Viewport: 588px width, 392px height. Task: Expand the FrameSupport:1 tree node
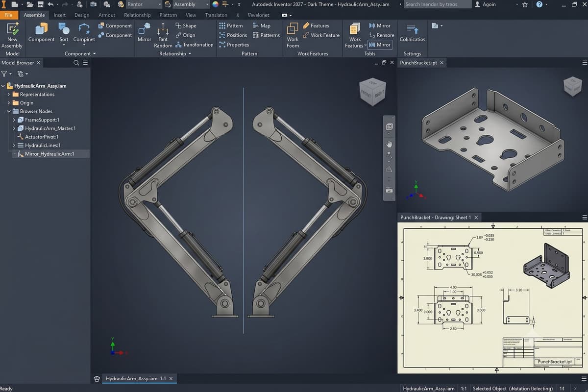[x=14, y=120]
